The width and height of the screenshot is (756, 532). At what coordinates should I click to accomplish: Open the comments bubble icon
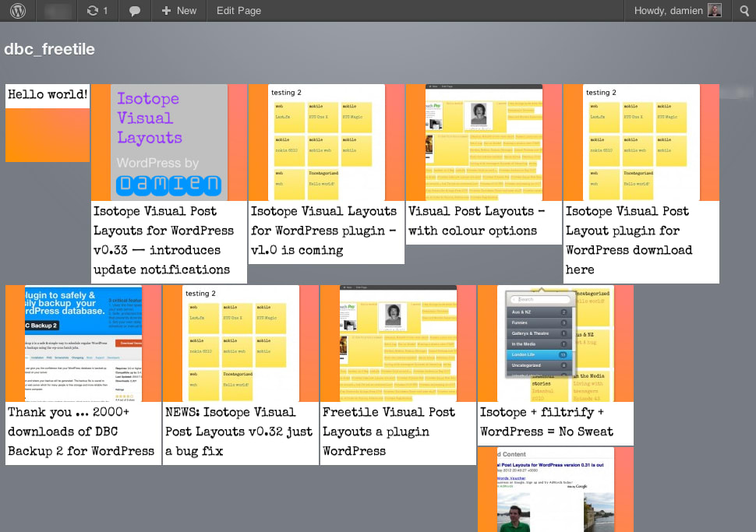click(x=135, y=11)
